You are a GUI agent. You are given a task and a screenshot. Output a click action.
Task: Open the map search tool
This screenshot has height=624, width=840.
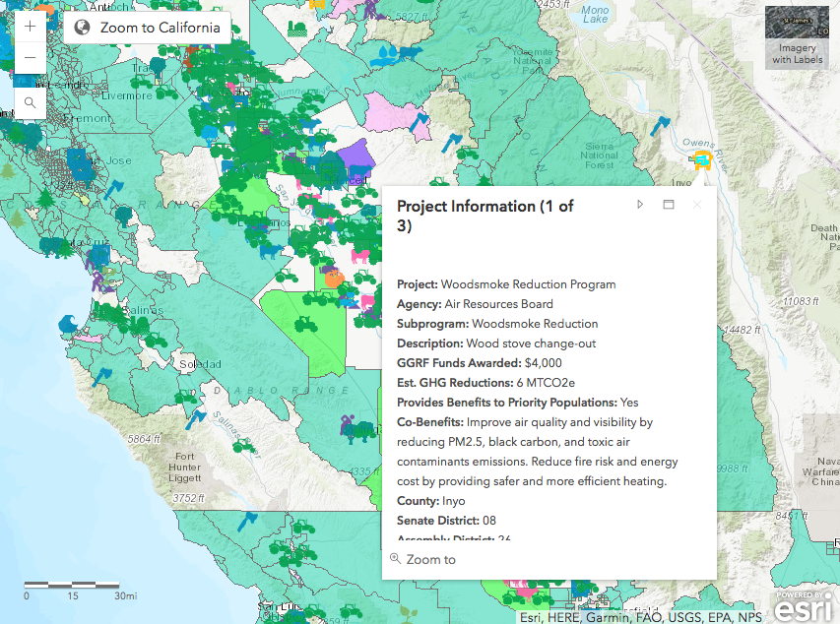[30, 101]
